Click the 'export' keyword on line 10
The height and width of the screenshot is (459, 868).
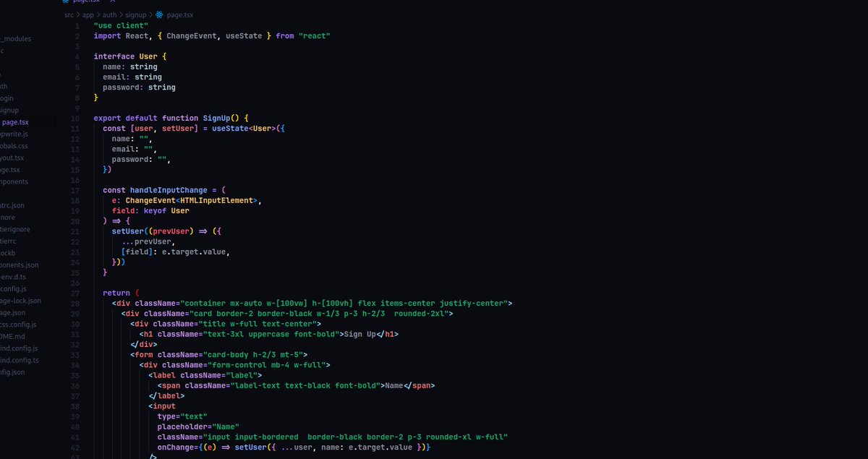(107, 118)
